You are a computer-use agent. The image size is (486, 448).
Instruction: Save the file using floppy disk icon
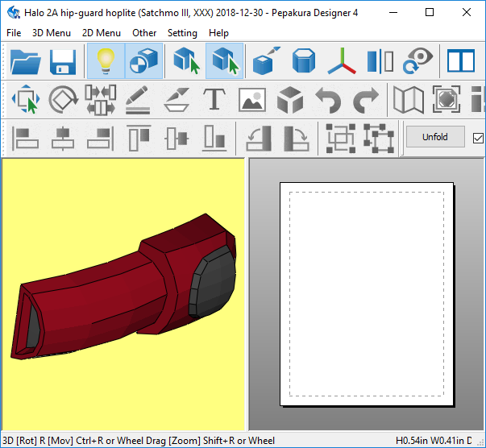point(63,61)
